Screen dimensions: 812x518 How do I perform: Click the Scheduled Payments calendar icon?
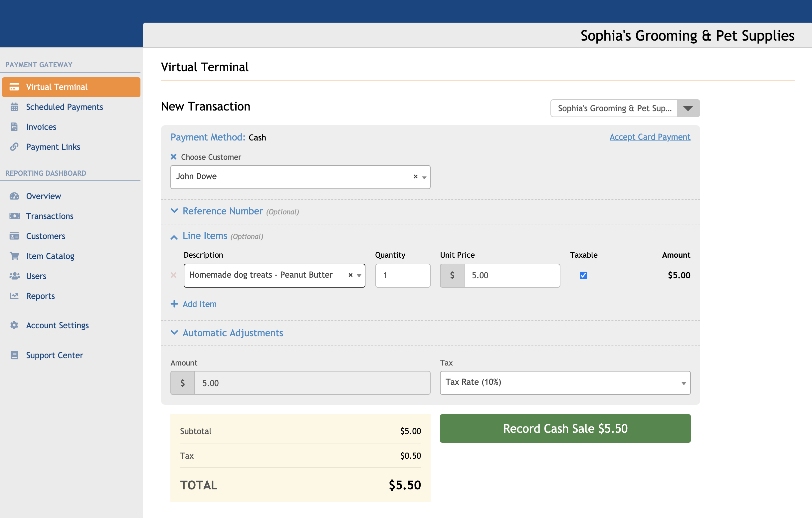click(14, 107)
